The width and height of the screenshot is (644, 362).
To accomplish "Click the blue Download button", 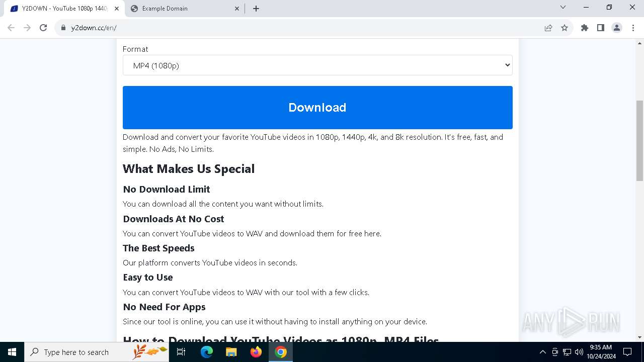I will pos(317,108).
